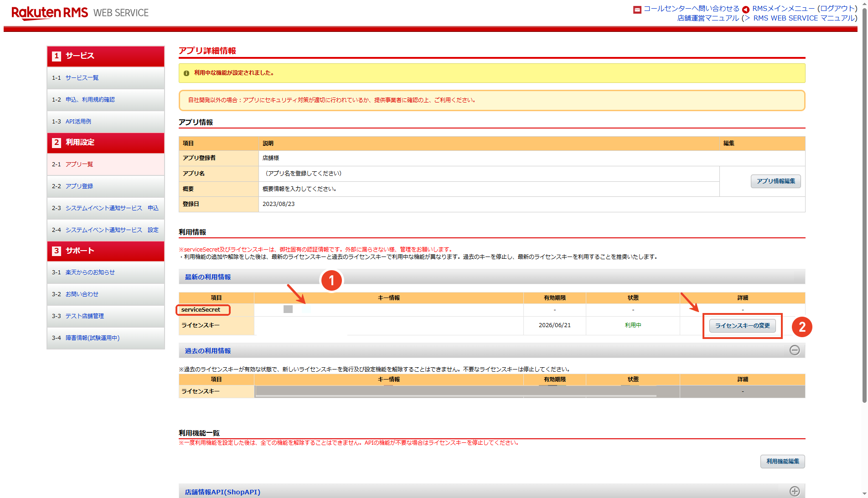Click the 利用設定 section header
This screenshot has width=868, height=498.
(106, 143)
